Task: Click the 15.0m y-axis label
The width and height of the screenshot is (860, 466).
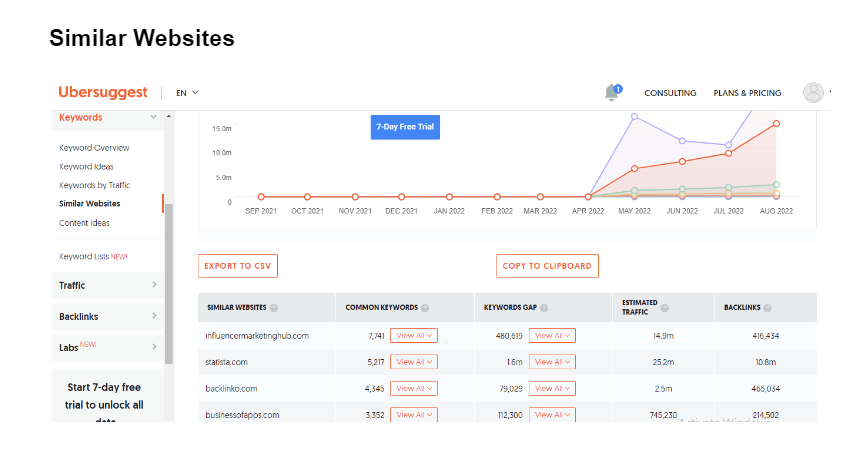Action: tap(222, 129)
